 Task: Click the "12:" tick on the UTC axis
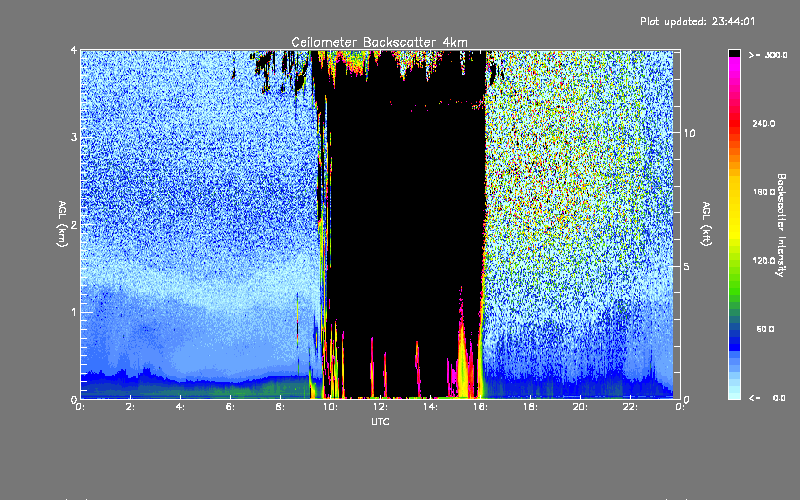[380, 407]
